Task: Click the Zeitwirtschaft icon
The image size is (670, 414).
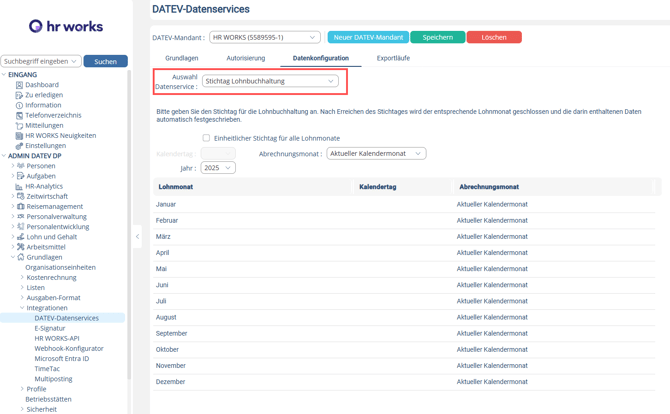Action: pos(21,197)
